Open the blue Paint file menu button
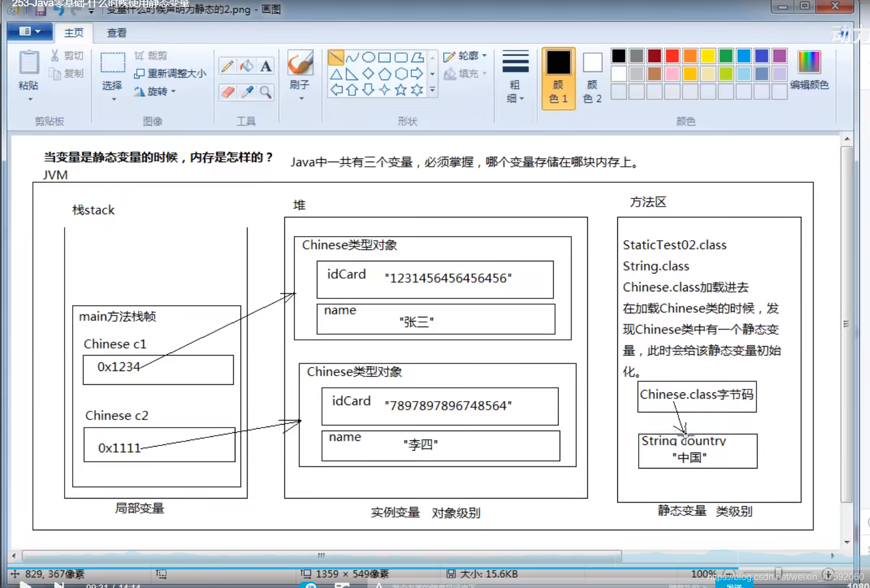870x588 pixels. click(x=30, y=32)
